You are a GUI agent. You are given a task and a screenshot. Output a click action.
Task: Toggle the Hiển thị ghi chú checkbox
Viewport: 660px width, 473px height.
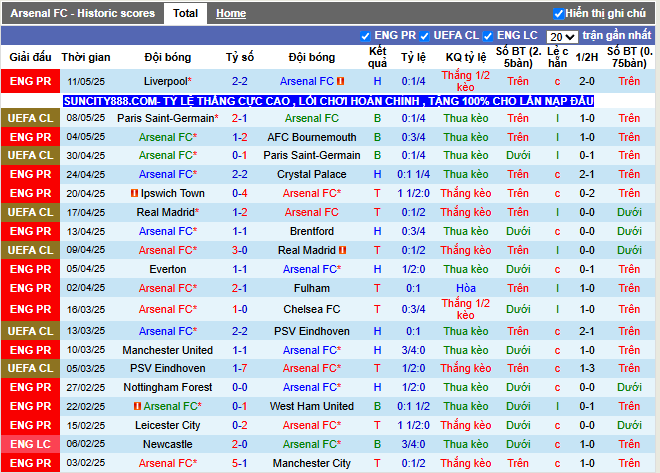pyautogui.click(x=559, y=14)
